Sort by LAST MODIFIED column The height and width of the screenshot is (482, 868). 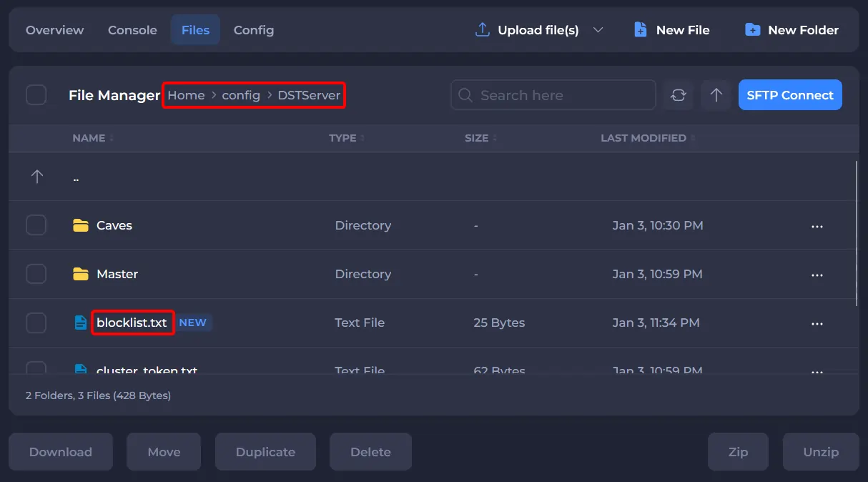(647, 138)
